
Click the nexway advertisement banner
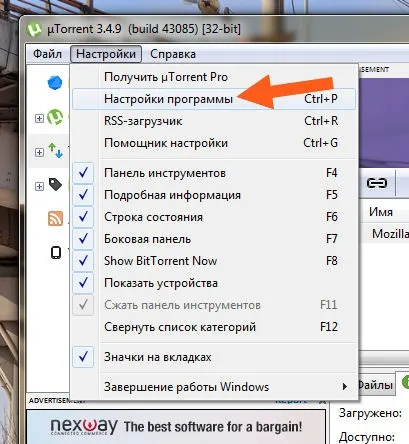click(x=176, y=427)
